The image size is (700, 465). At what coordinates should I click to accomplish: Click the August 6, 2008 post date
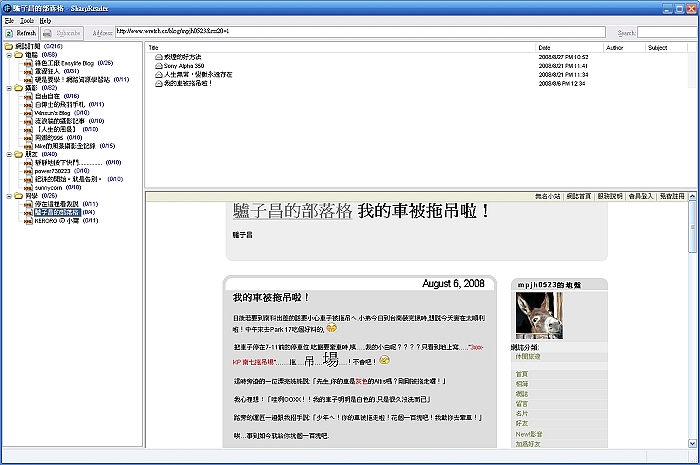453,283
